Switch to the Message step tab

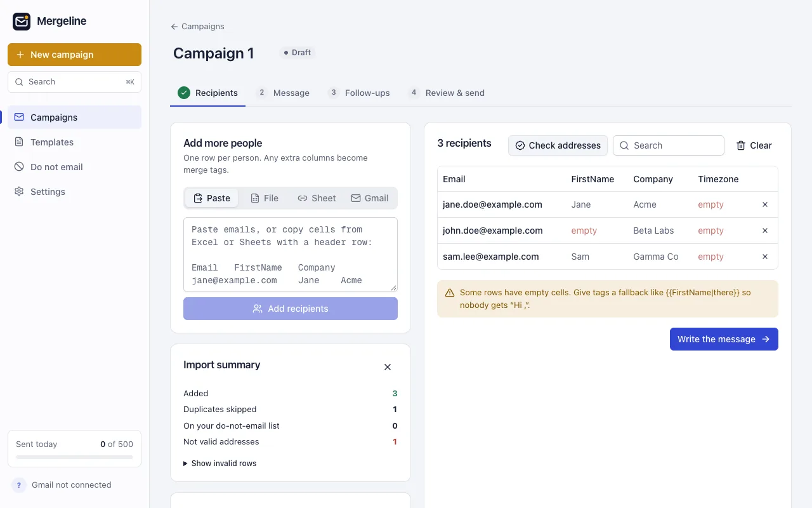point(283,93)
